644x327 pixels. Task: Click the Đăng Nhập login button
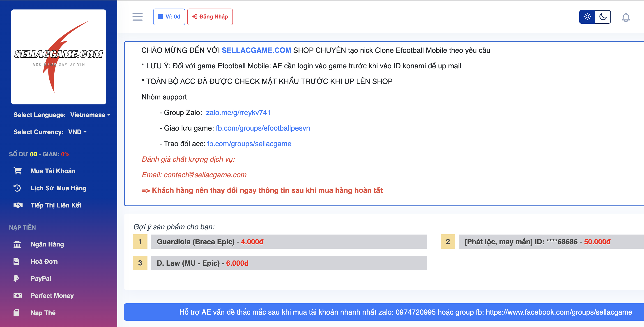point(210,17)
